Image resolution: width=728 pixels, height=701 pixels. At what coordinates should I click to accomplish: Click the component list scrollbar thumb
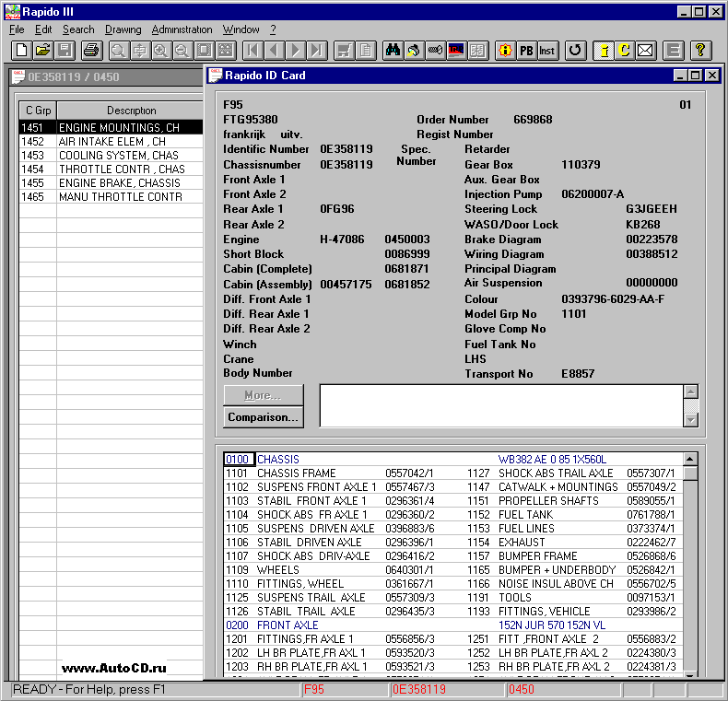[x=690, y=473]
